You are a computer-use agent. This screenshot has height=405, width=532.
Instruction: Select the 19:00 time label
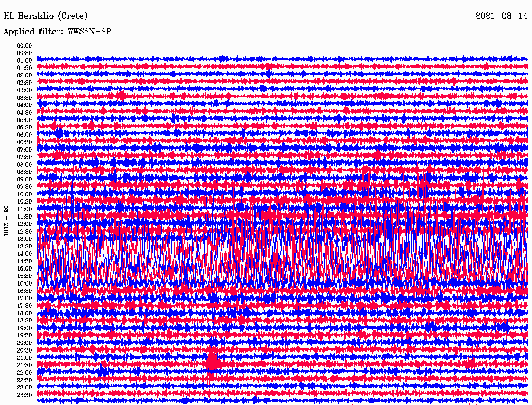(24, 328)
